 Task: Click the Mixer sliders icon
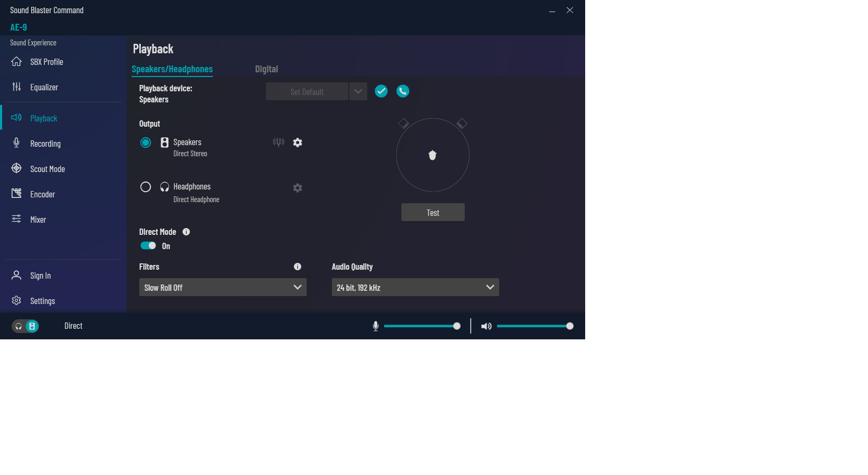(16, 219)
